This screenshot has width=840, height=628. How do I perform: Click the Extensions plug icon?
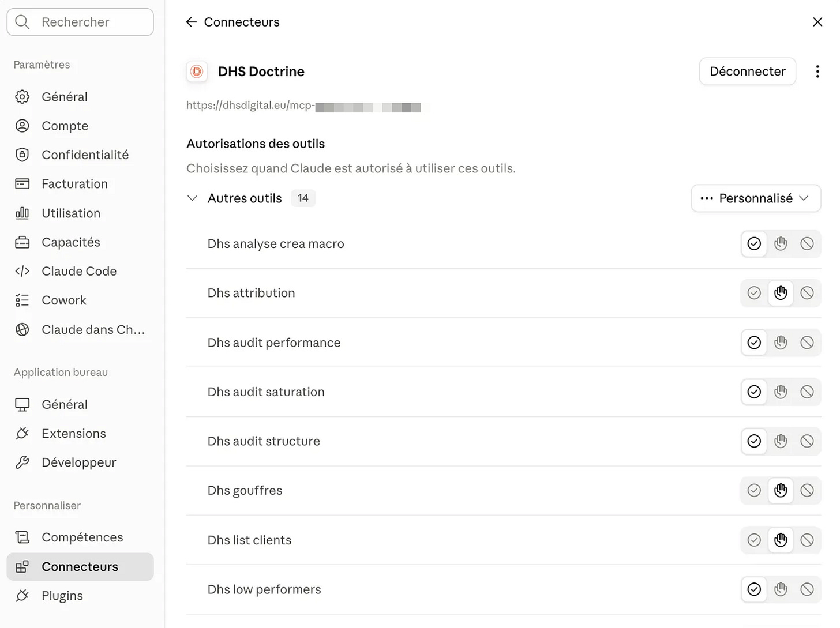click(22, 434)
